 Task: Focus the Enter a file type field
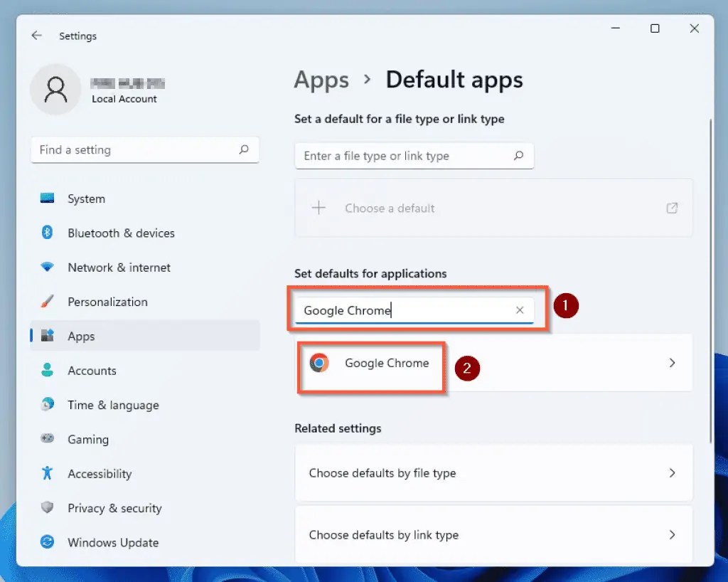(414, 156)
